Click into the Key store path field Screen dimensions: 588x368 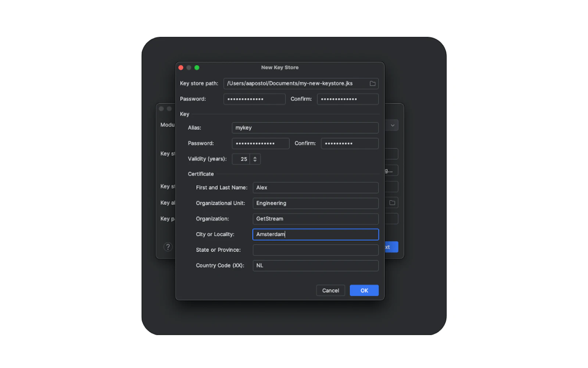pyautogui.click(x=294, y=84)
